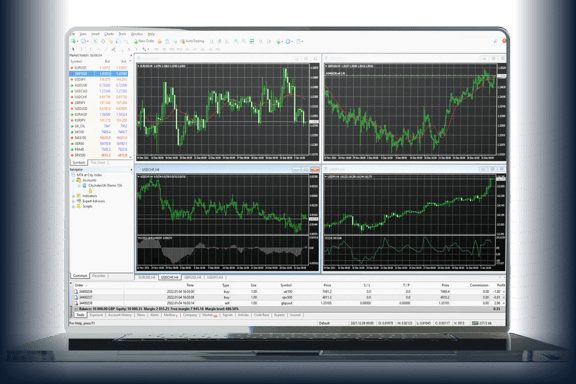Viewport: 576px width, 384px height.
Task: Select UK100 in Market Watch
Action: click(x=99, y=132)
